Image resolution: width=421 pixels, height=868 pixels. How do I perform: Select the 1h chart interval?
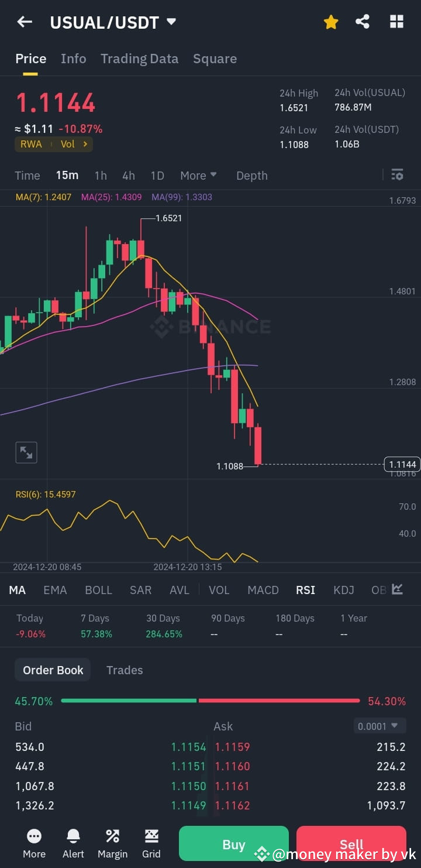click(101, 176)
